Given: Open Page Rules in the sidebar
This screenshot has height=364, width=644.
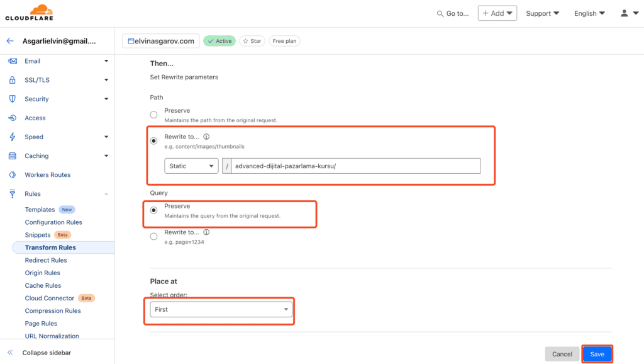Looking at the screenshot, I should point(41,323).
